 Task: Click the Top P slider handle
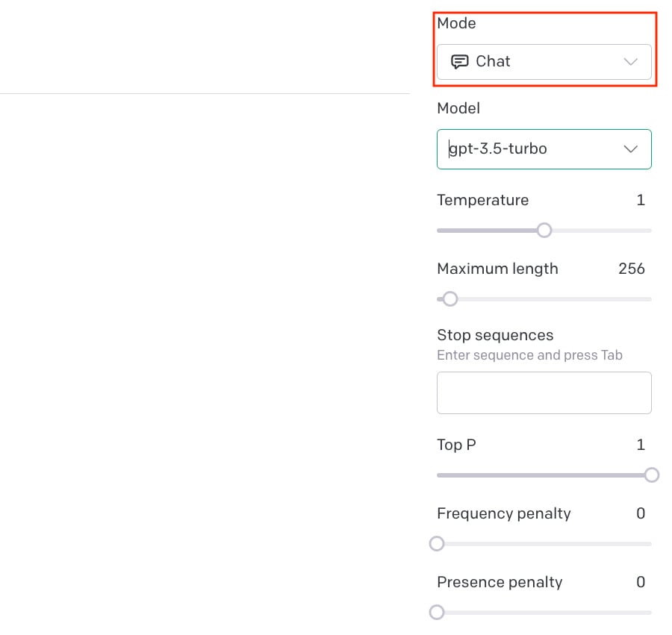[x=652, y=475]
